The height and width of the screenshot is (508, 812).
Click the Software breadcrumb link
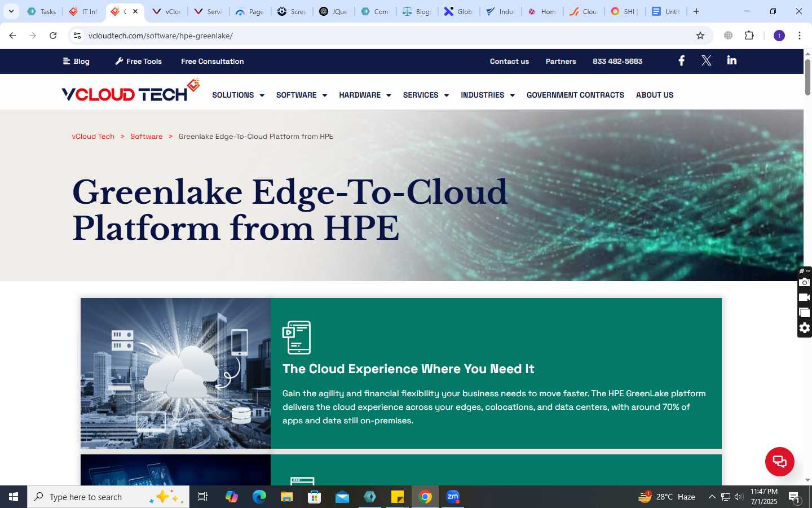[x=146, y=136]
